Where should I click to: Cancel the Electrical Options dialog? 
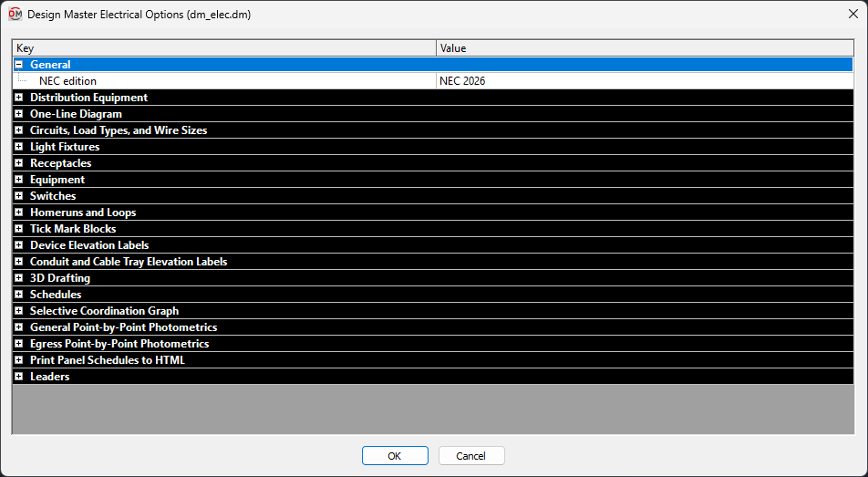click(471, 456)
